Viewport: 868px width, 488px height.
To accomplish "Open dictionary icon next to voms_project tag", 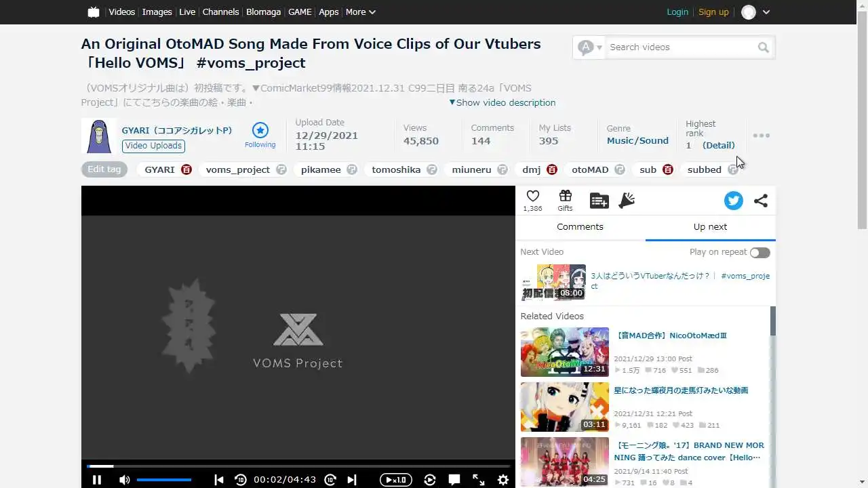I will 281,169.
